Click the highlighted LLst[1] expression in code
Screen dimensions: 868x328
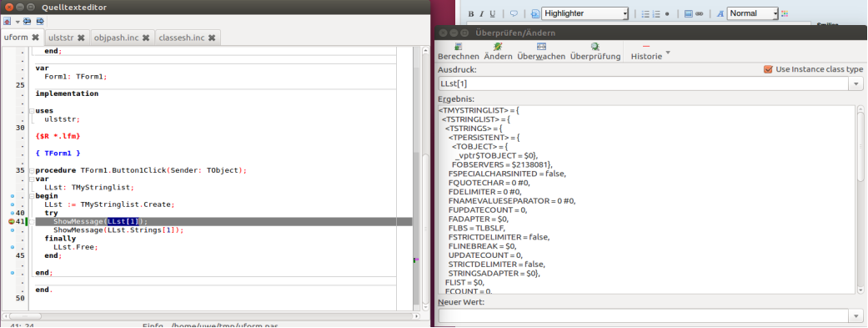click(x=123, y=222)
